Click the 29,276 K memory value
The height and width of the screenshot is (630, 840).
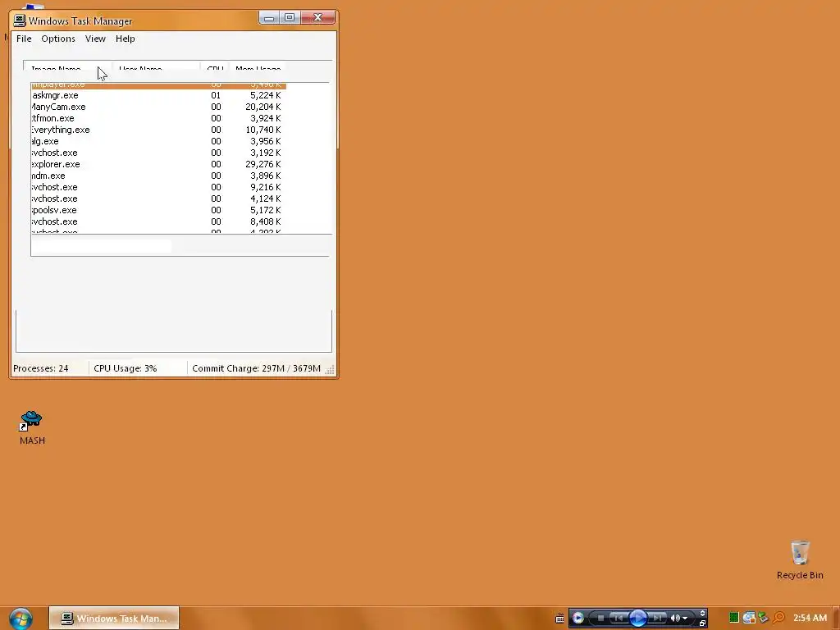click(x=263, y=164)
